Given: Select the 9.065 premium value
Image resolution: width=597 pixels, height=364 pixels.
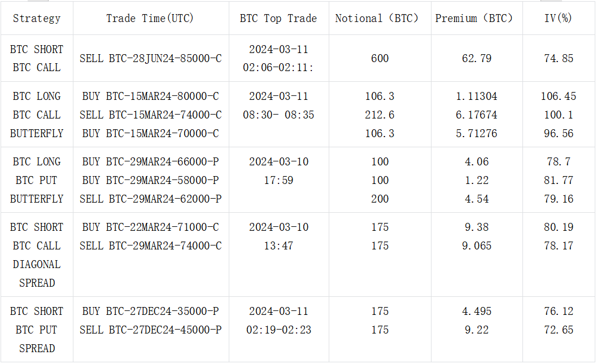Looking at the screenshot, I should click(477, 246).
